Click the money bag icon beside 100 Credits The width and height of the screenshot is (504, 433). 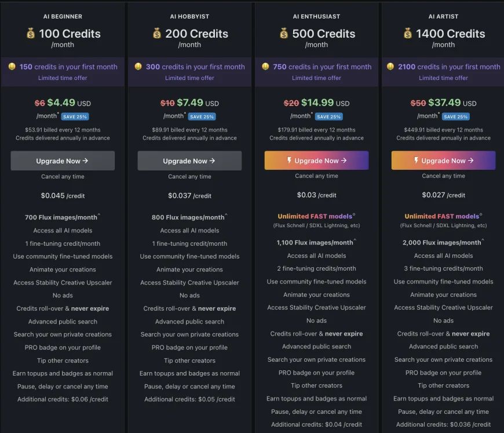point(31,34)
